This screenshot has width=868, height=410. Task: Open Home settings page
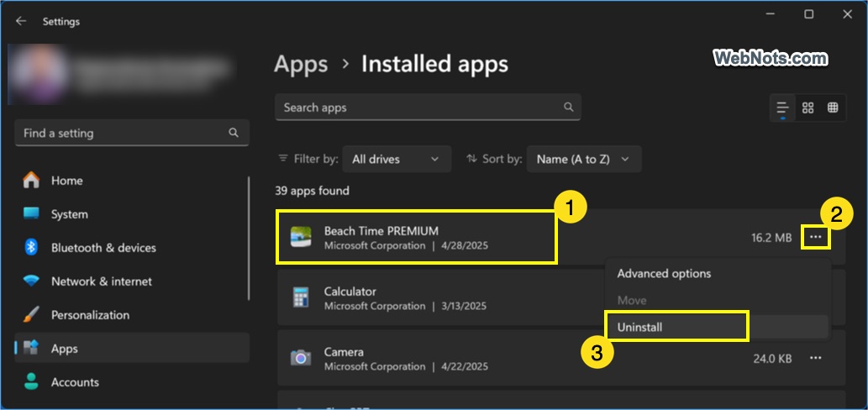tap(132, 181)
